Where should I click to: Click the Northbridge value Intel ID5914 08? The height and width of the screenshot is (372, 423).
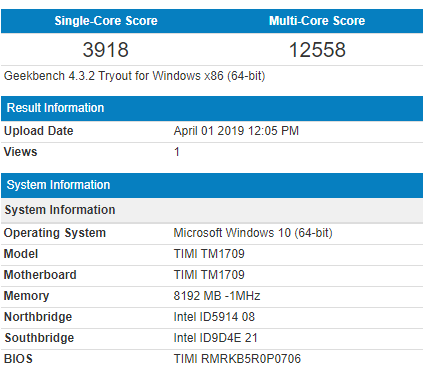tap(214, 317)
